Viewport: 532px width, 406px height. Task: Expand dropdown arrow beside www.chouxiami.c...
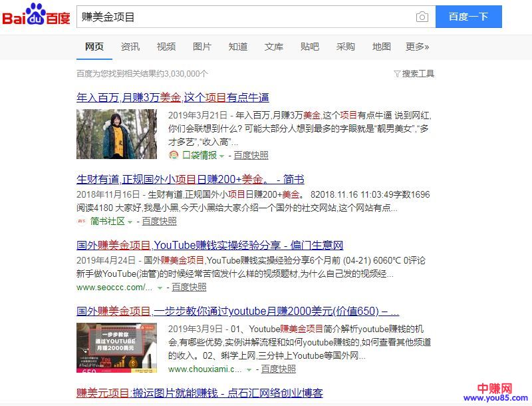249,369
